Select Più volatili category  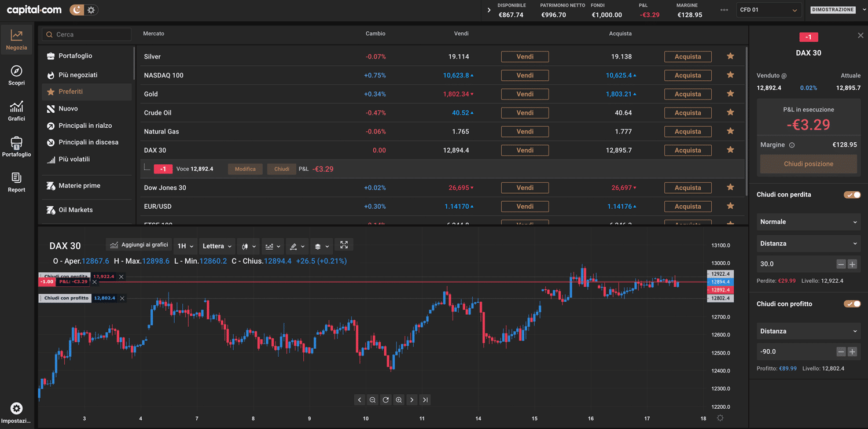[x=87, y=160]
